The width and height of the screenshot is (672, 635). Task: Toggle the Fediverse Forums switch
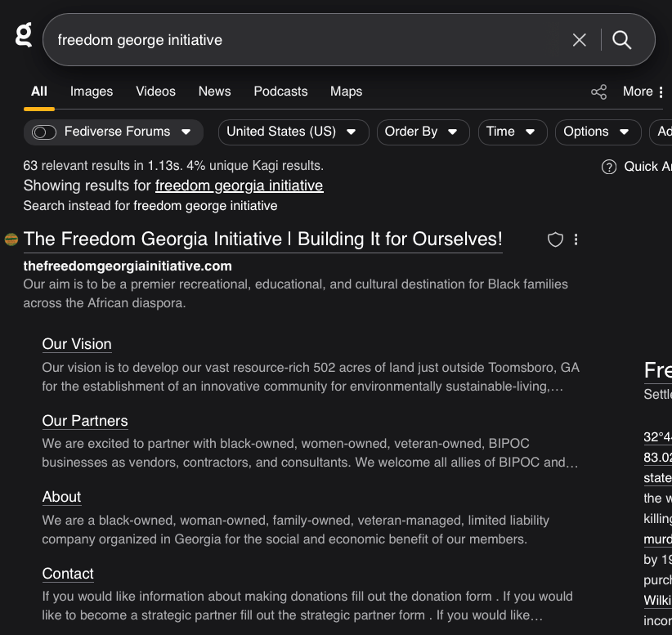click(44, 132)
